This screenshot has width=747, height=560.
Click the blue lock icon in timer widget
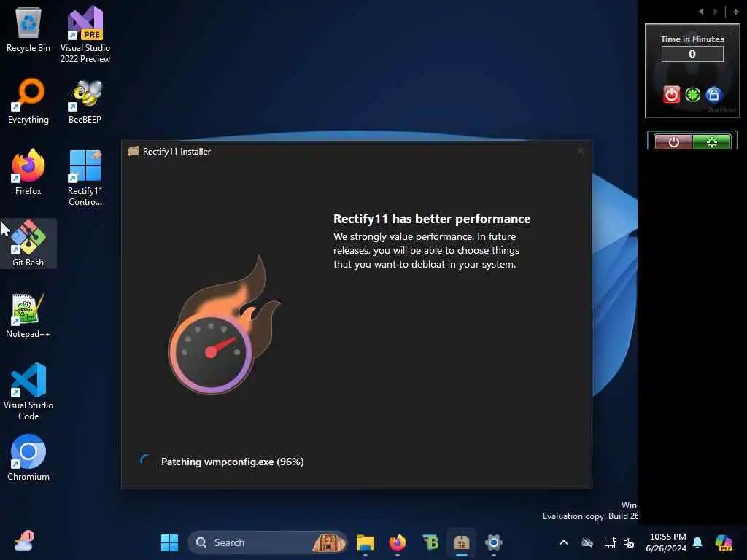click(x=713, y=95)
